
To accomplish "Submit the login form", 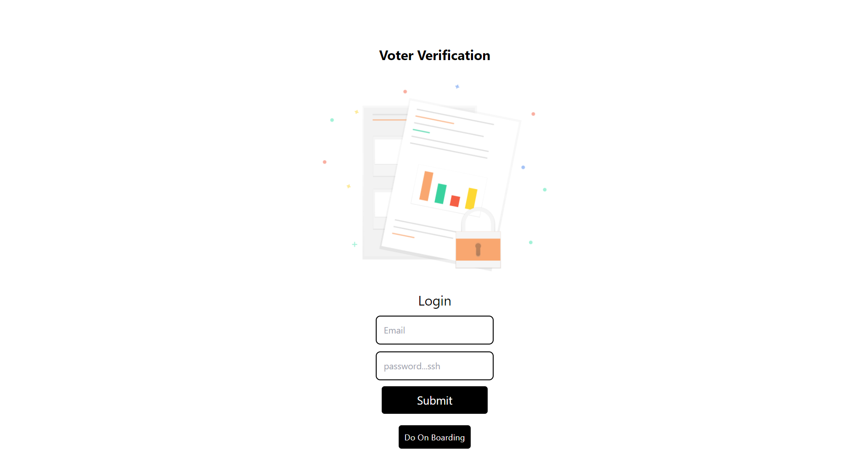I will point(434,400).
